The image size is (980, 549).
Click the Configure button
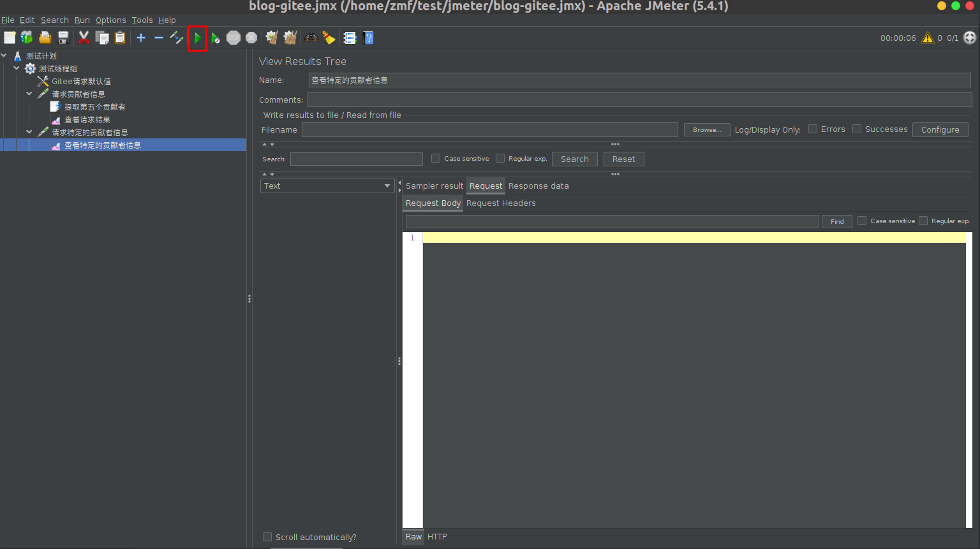coord(940,129)
